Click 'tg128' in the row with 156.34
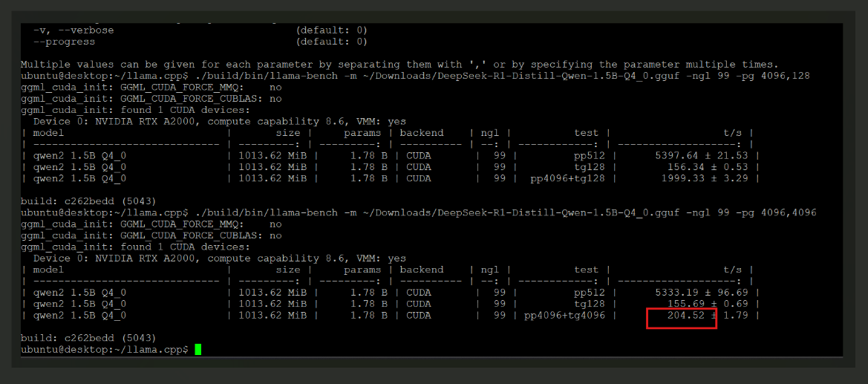 click(589, 167)
